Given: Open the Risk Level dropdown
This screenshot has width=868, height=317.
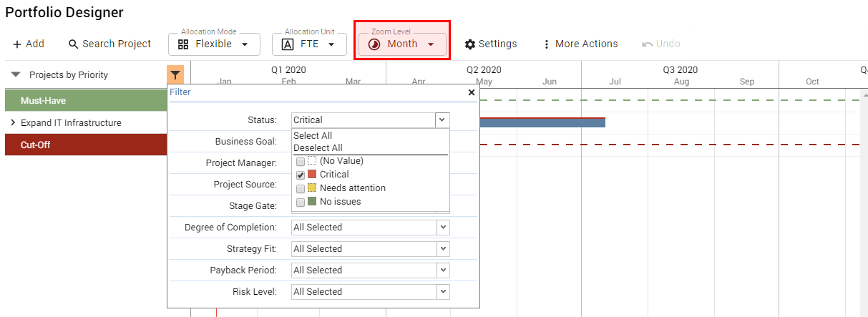Looking at the screenshot, I should click(443, 292).
